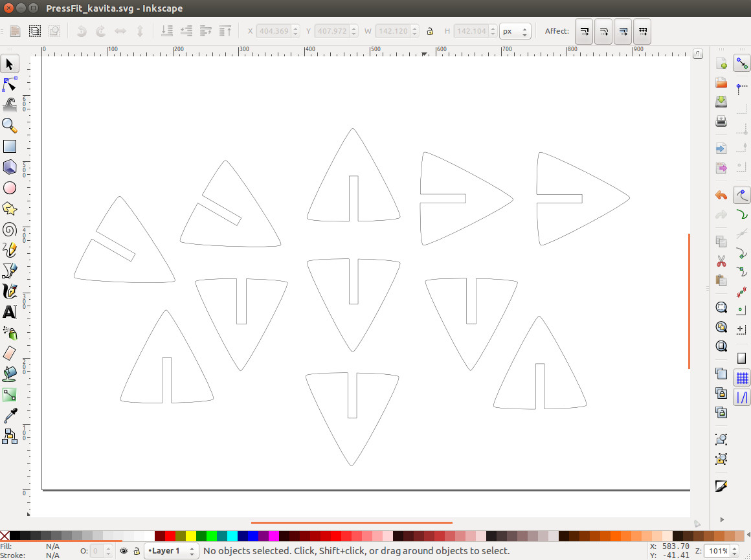Expand the snap toolbar overflow arrow
This screenshot has height=560, width=751.
722,519
